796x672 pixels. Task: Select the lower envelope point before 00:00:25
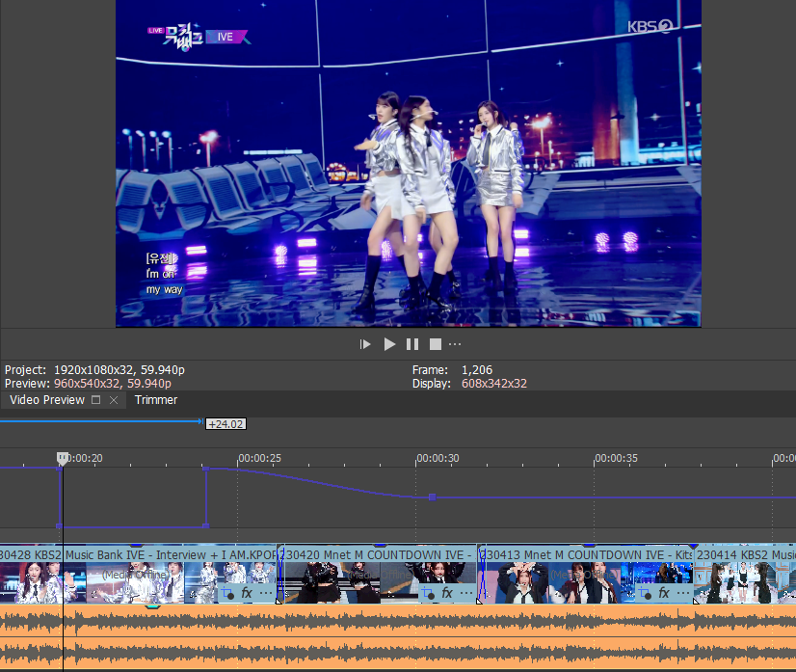pos(205,526)
